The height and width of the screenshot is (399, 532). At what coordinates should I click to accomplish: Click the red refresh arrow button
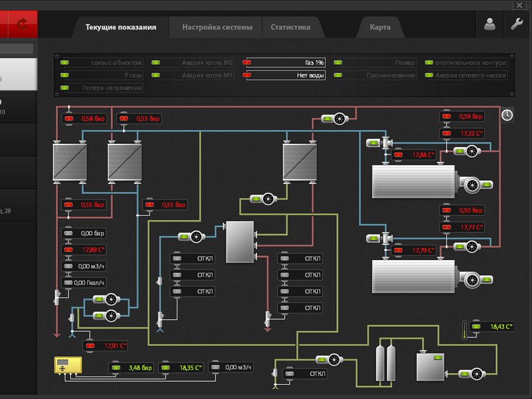pos(22,24)
